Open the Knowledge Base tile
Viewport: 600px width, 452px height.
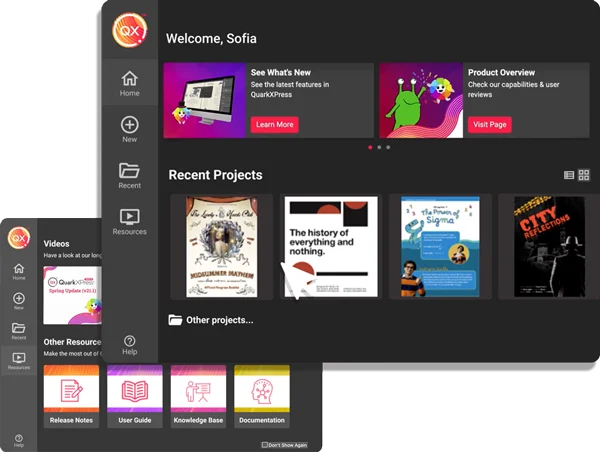[198, 395]
